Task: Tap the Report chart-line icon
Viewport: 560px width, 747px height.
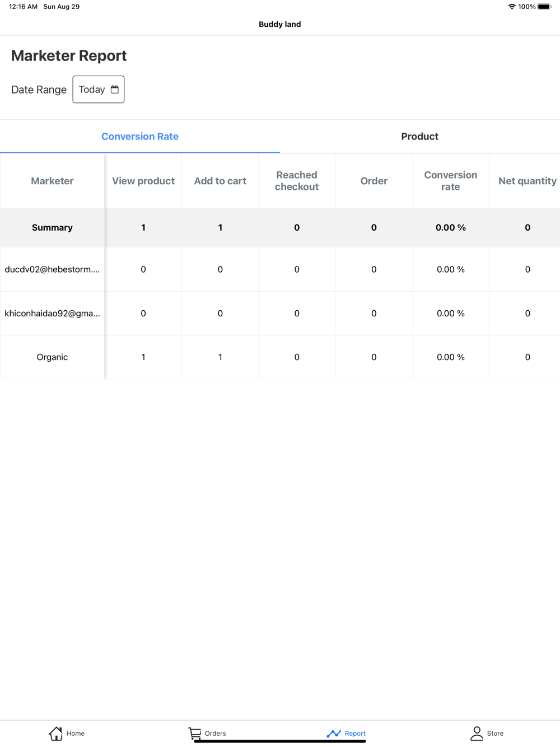Action: coord(334,733)
